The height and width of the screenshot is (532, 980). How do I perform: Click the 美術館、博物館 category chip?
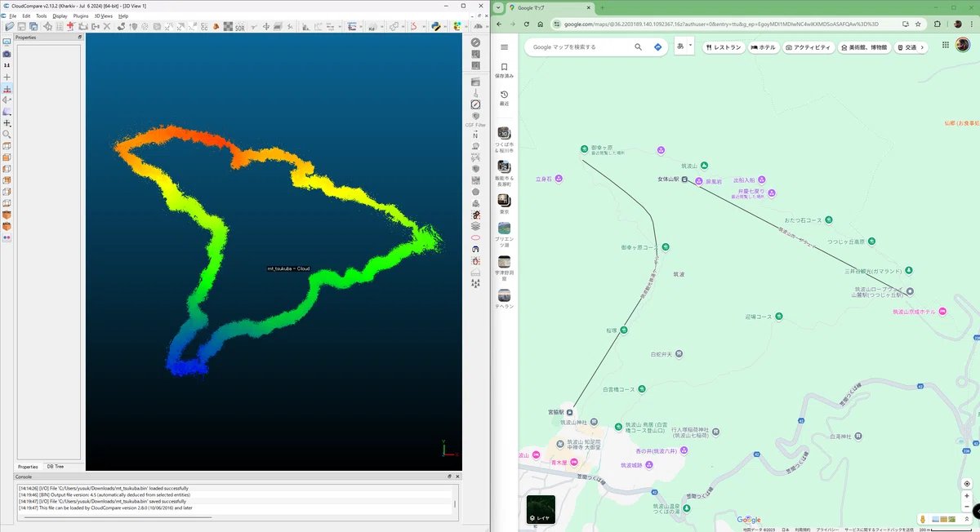[x=864, y=47]
